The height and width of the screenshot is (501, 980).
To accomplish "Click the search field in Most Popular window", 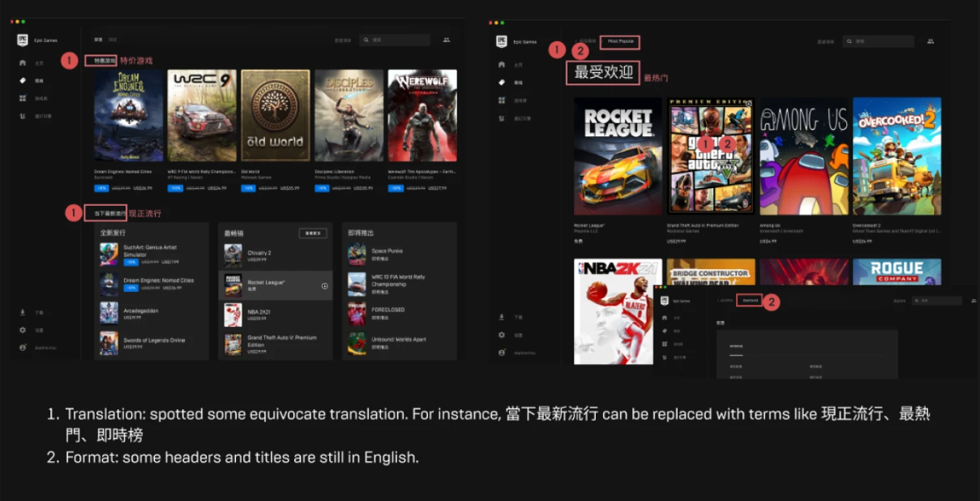I will 878,41.
